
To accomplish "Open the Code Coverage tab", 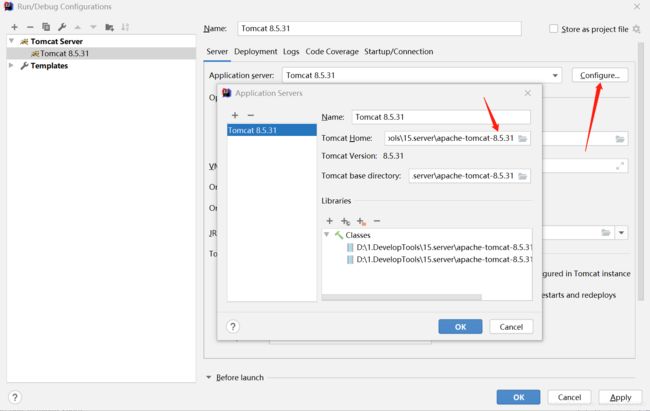I will click(332, 51).
